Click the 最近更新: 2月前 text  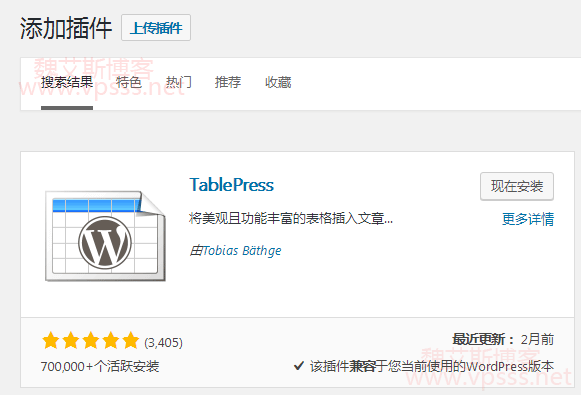(x=503, y=339)
